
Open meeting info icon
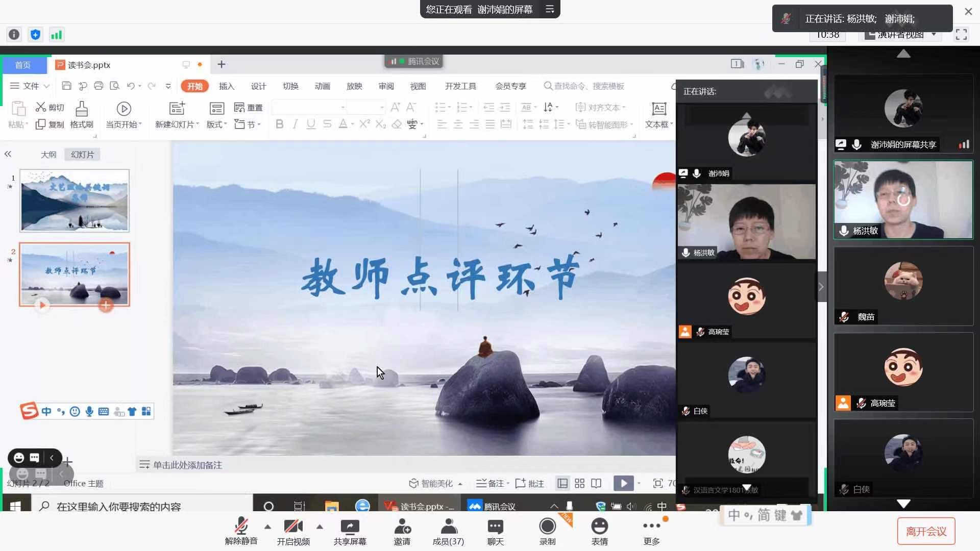tap(14, 35)
